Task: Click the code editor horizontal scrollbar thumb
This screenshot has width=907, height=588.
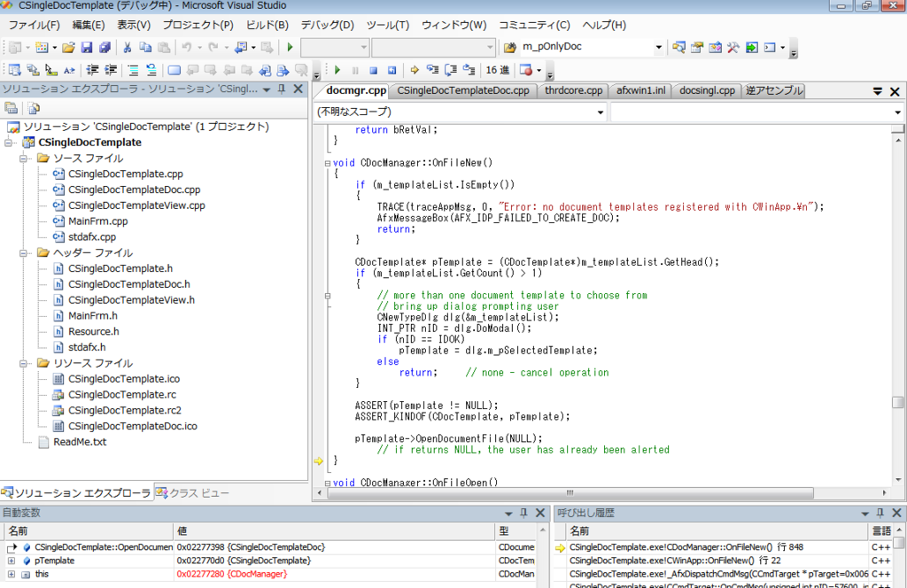Action: (570, 493)
